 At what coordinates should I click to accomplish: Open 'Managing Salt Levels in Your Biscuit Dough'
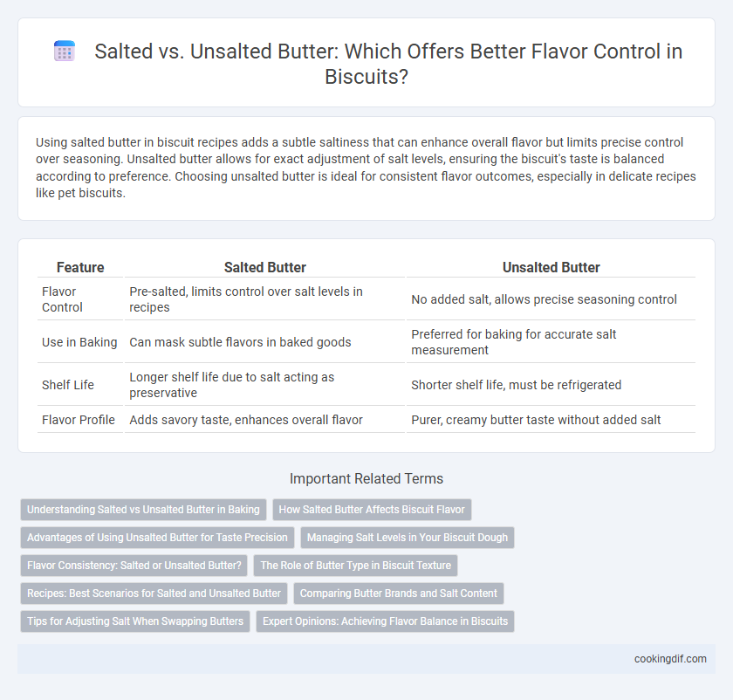pyautogui.click(x=408, y=538)
